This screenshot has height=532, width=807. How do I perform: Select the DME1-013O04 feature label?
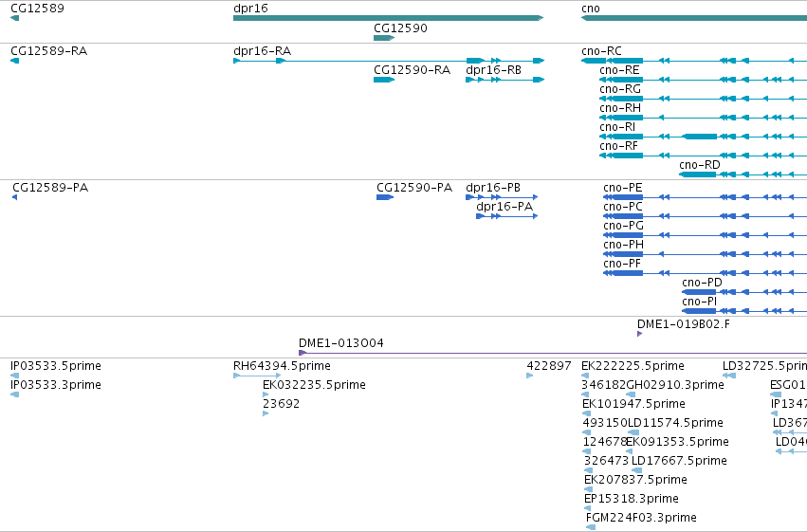point(341,343)
